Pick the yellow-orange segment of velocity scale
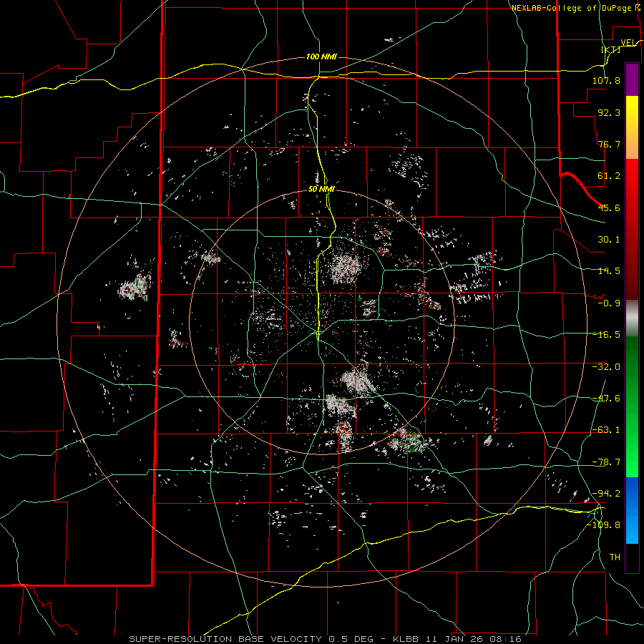The height and width of the screenshot is (644, 644). pyautogui.click(x=632, y=127)
